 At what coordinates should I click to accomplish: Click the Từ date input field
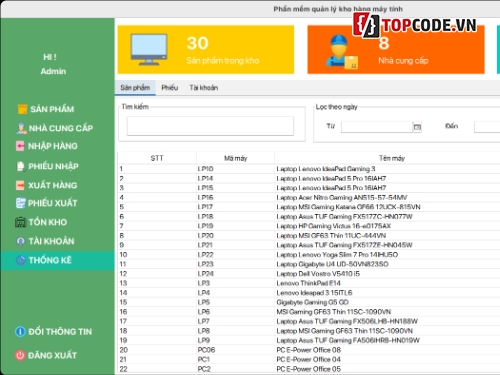[377, 127]
